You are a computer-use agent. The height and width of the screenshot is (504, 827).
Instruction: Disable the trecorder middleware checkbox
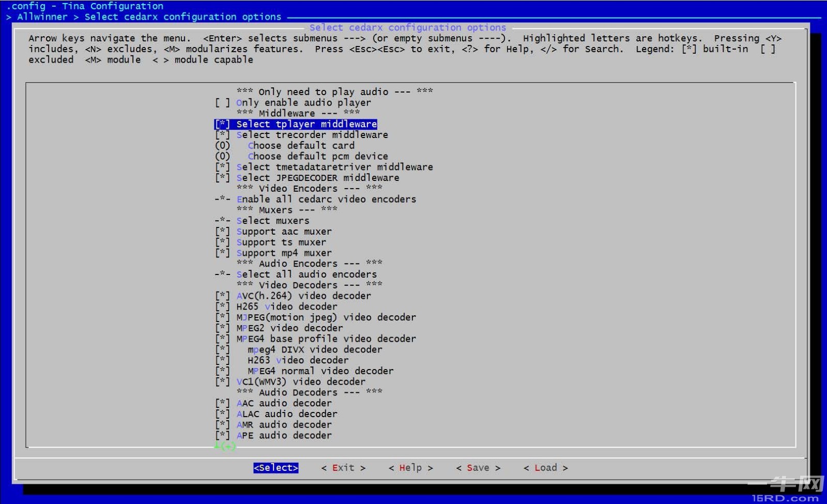pyautogui.click(x=222, y=135)
